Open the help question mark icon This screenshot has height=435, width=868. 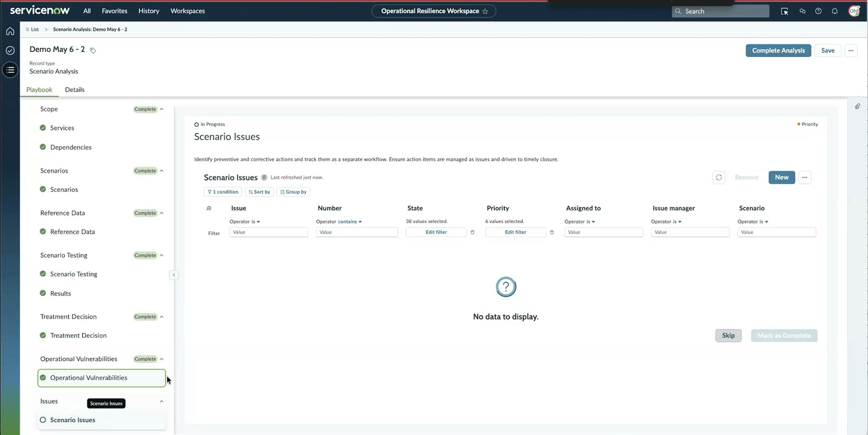(819, 11)
